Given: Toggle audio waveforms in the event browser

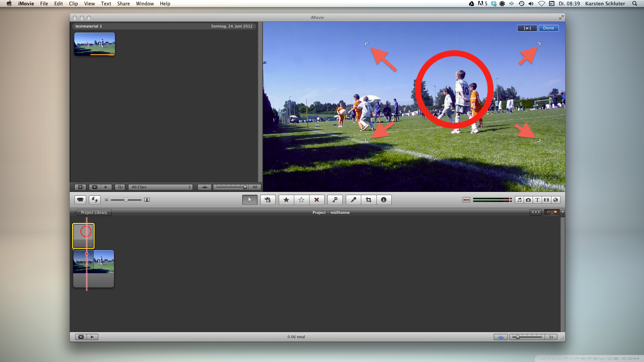Looking at the screenshot, I should tap(204, 187).
